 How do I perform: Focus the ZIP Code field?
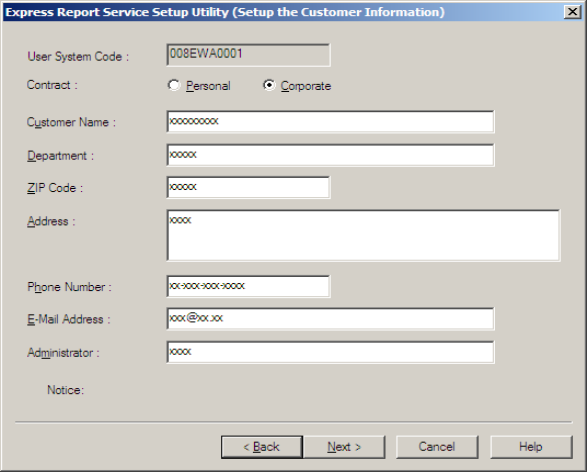248,188
